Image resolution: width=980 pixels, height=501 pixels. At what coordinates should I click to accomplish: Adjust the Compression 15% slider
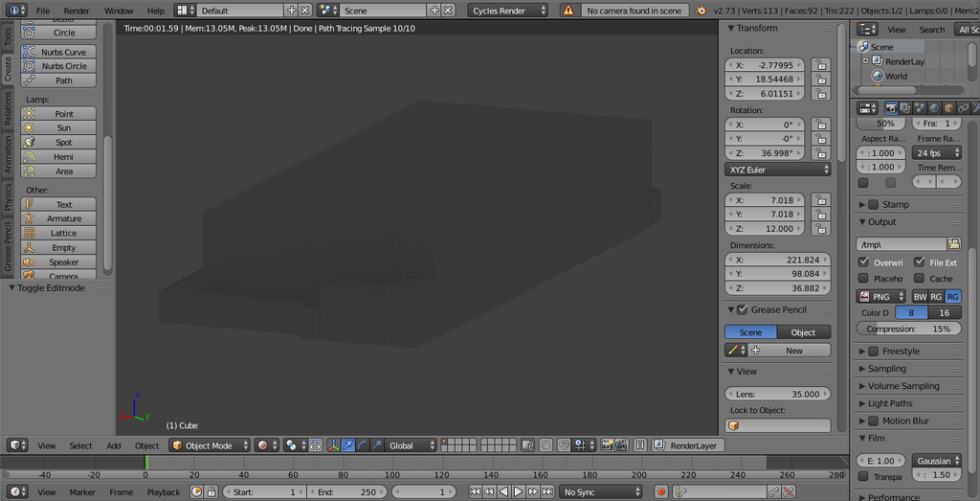[x=909, y=329]
